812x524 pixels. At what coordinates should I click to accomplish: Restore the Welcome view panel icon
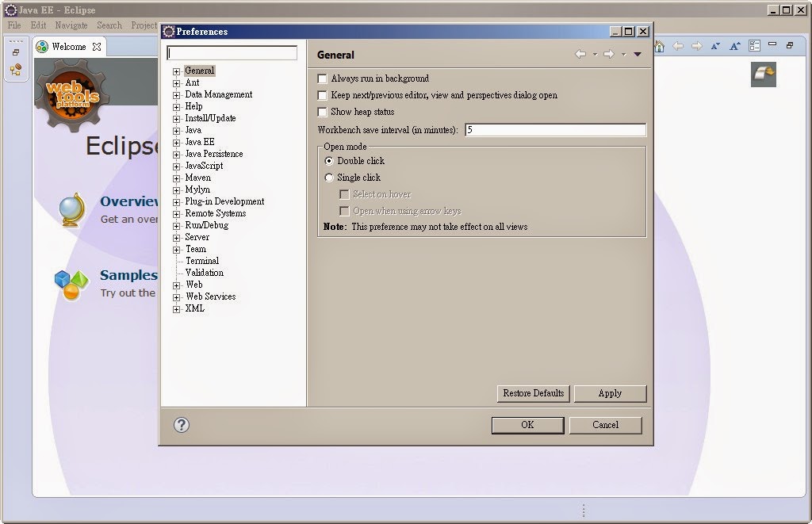pyautogui.click(x=790, y=45)
